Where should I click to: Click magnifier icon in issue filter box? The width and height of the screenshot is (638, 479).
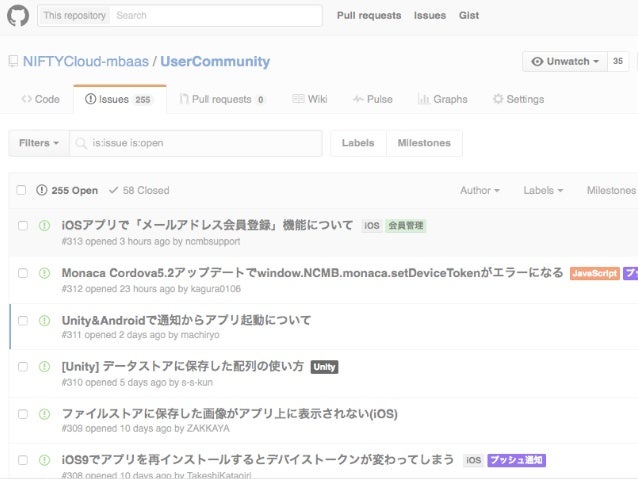(81, 143)
